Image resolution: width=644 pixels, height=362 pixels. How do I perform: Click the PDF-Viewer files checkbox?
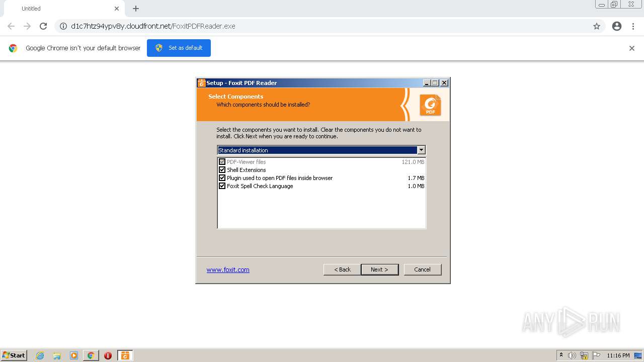coord(222,162)
